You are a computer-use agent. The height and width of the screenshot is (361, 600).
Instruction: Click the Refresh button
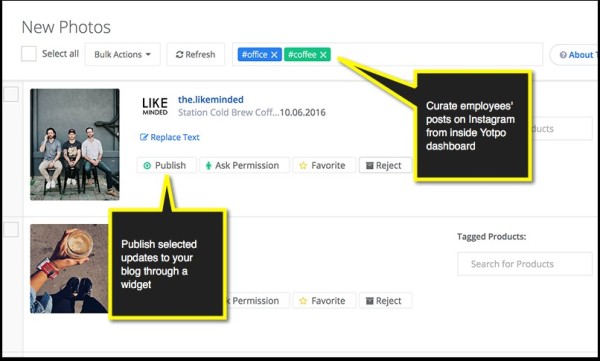[196, 54]
